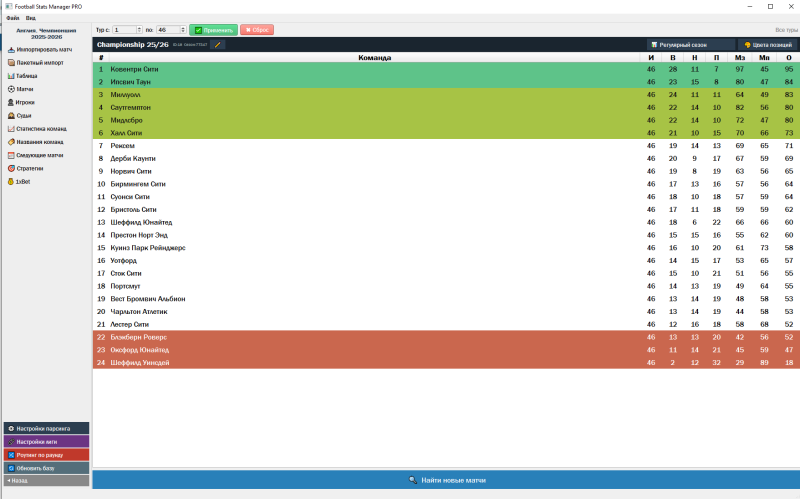
Task: Open the Игроки section
Action: pos(21,103)
